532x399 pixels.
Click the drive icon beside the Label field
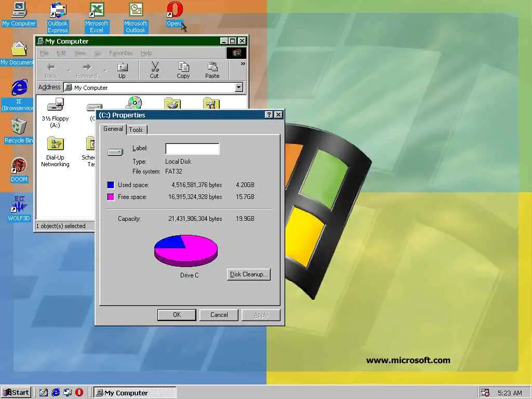pos(115,152)
